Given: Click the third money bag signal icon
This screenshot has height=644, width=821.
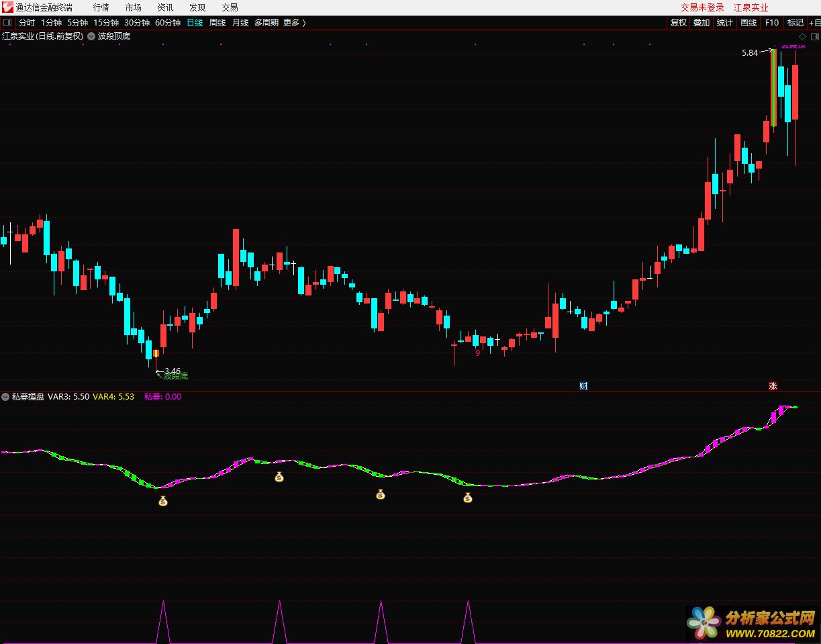Looking at the screenshot, I should click(x=381, y=494).
